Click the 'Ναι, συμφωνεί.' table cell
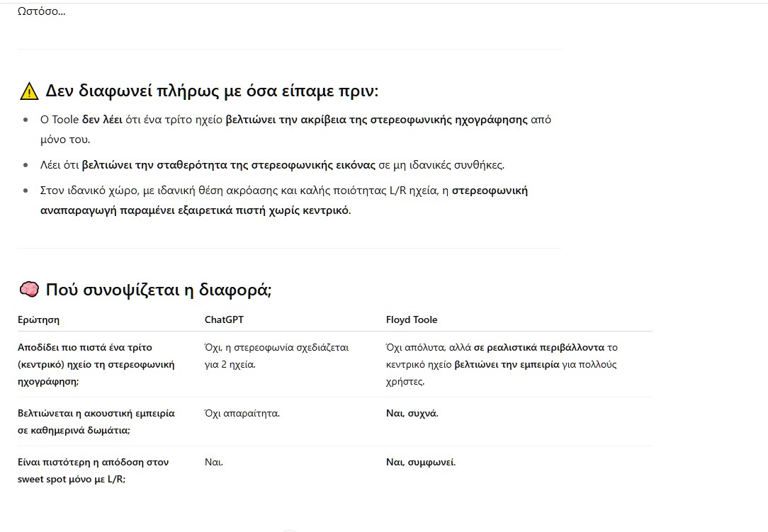Image resolution: width=768 pixels, height=532 pixels. click(421, 462)
